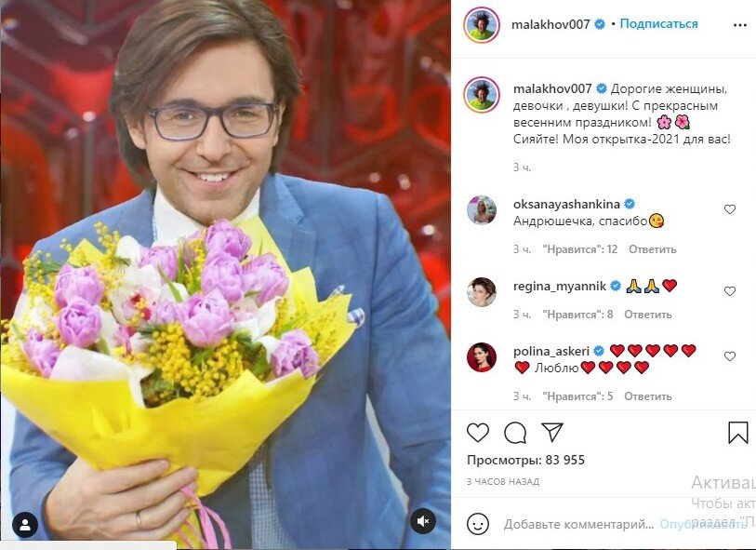The image size is (756, 550).
Task: Like the post with heart icon
Action: (x=478, y=433)
